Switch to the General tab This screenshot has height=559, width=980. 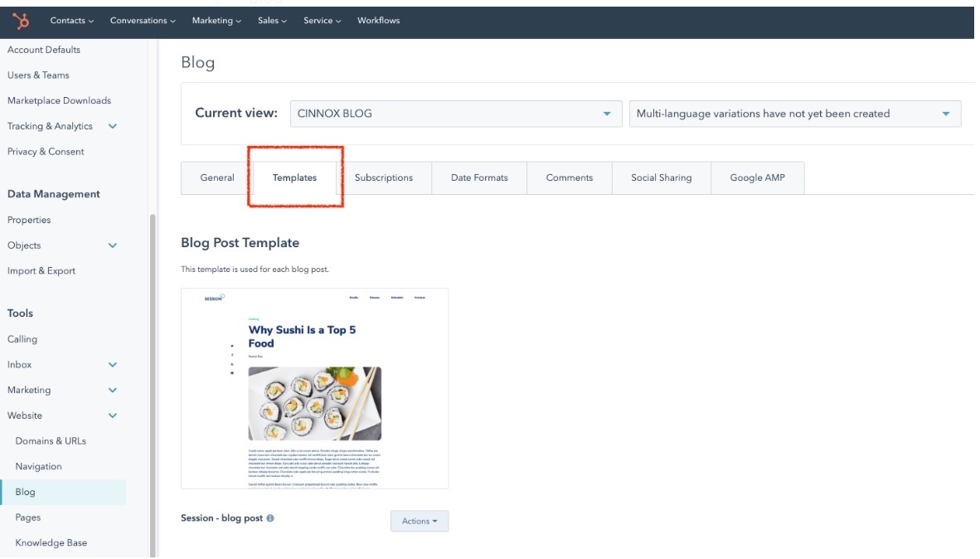tap(217, 177)
